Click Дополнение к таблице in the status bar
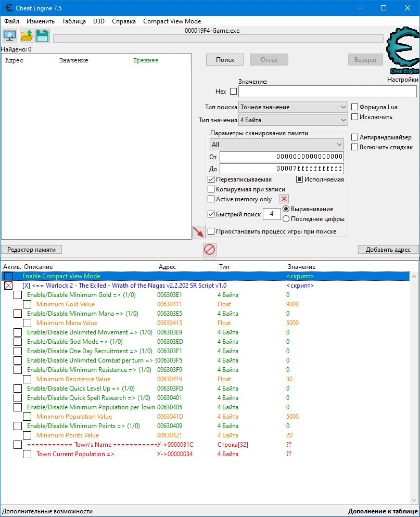The image size is (420, 517). click(x=383, y=511)
